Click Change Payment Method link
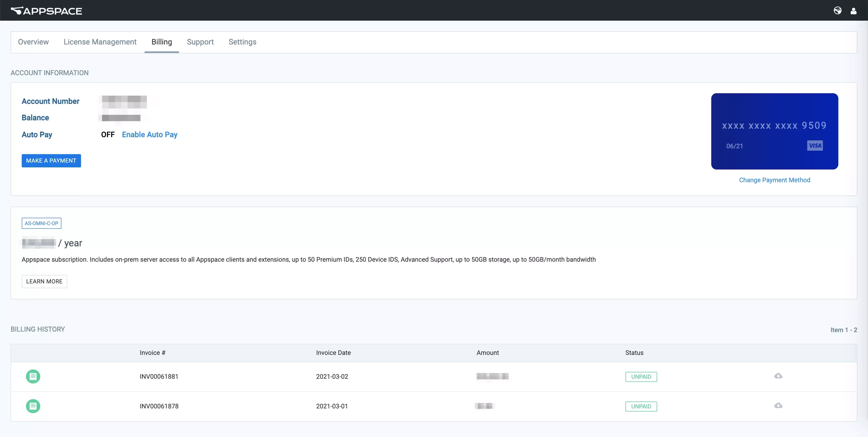 tap(774, 180)
